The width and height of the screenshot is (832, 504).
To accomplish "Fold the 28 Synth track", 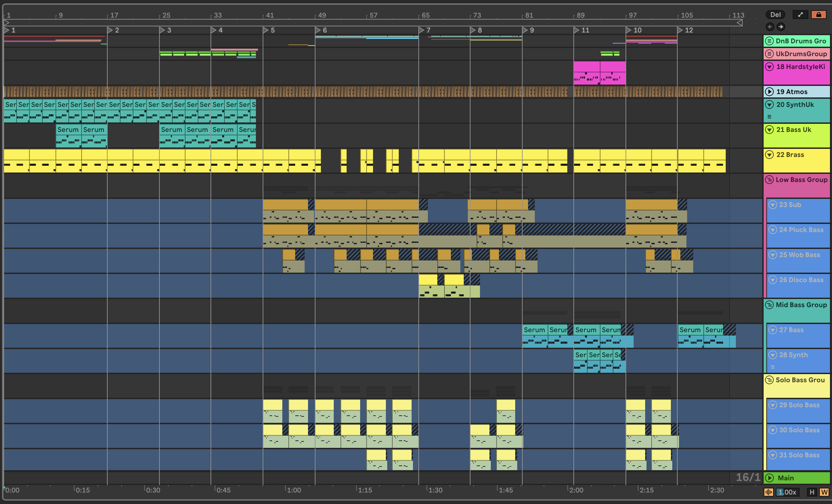I will click(x=772, y=355).
